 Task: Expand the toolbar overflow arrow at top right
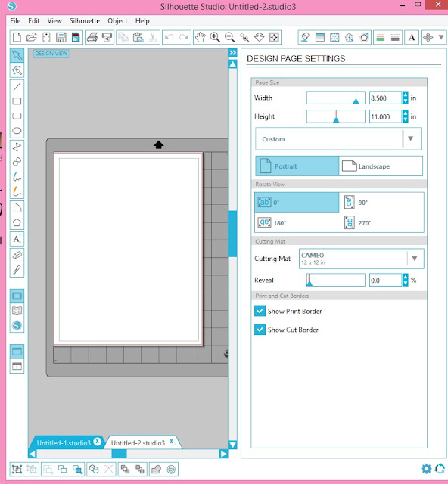coord(441,37)
